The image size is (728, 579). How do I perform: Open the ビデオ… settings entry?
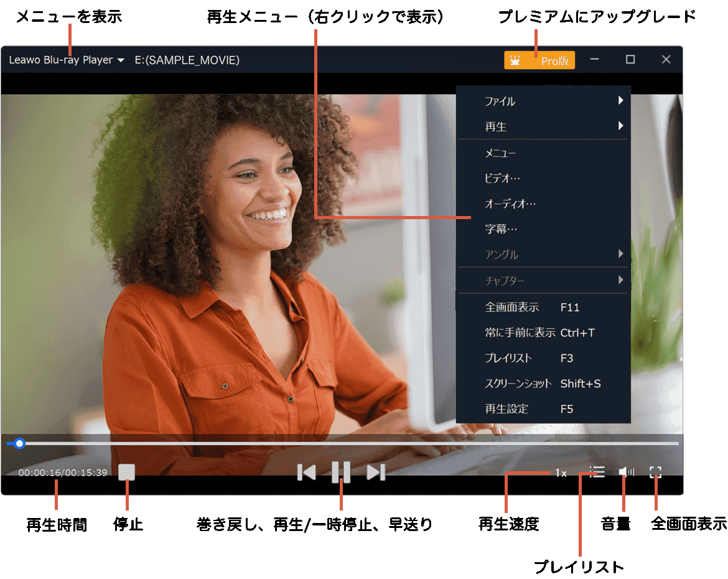click(502, 179)
